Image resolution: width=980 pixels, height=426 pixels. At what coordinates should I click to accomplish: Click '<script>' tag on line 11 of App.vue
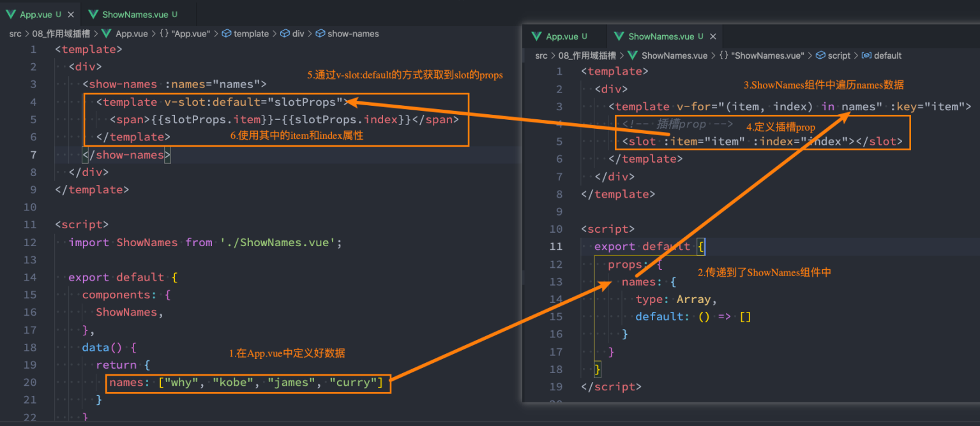(82, 224)
